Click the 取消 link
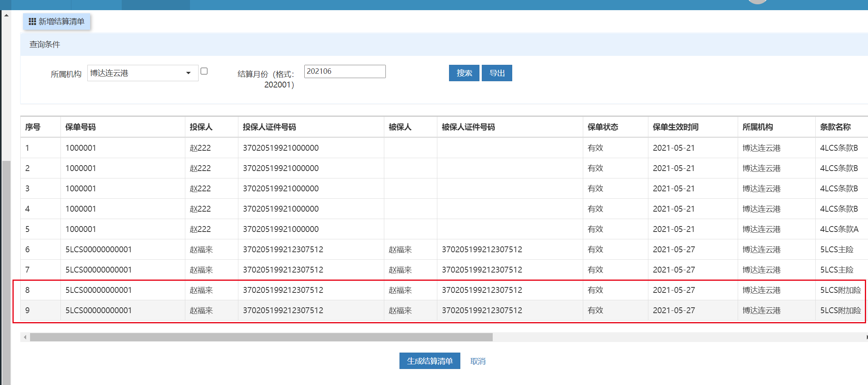Viewport: 868px width, 385px height. click(478, 361)
